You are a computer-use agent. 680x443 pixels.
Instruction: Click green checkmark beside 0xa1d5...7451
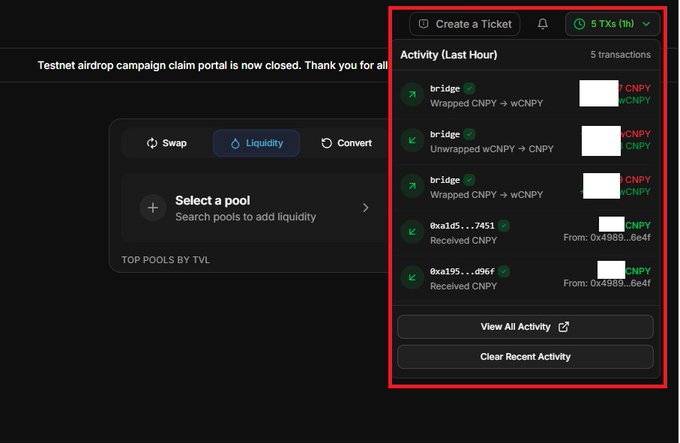[503, 226]
